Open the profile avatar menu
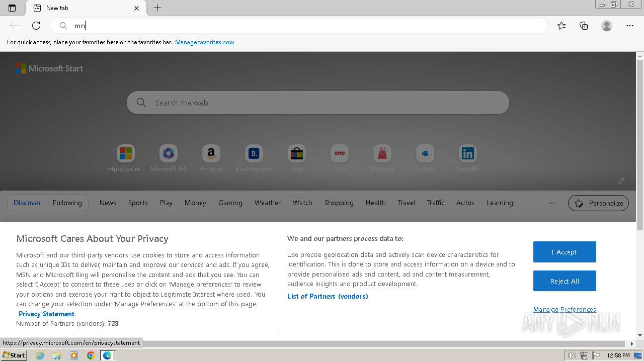Viewport: 644px width, 362px height. point(607,26)
